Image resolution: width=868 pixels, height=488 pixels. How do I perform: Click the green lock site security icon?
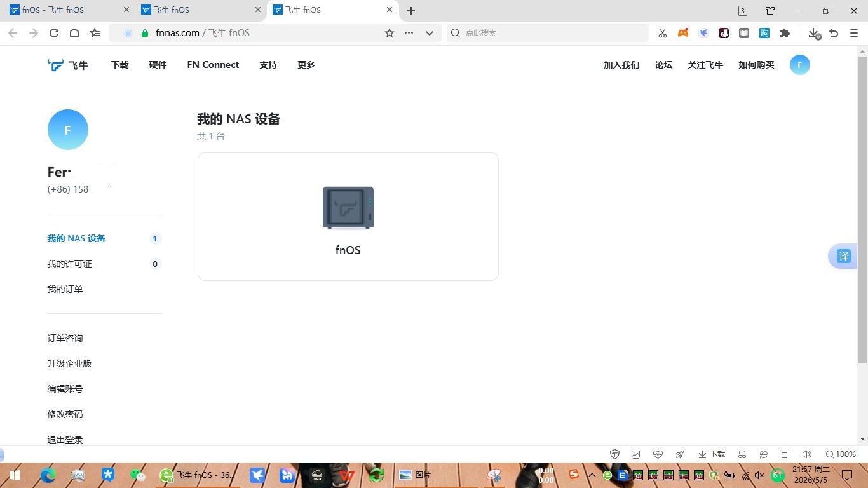(x=145, y=33)
